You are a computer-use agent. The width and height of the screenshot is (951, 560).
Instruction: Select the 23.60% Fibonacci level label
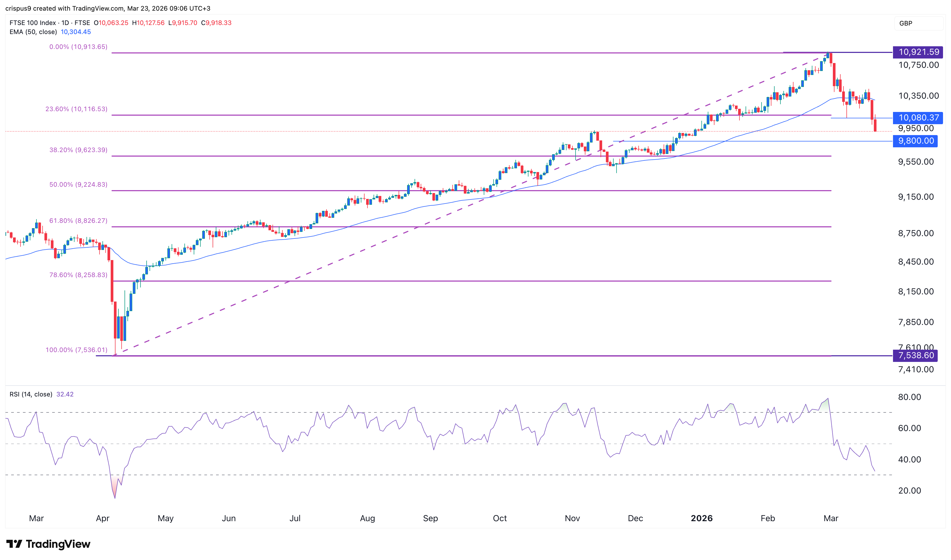tap(76, 109)
